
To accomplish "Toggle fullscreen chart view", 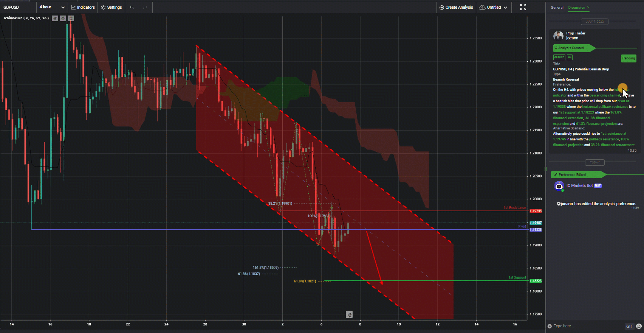I will 523,7.
